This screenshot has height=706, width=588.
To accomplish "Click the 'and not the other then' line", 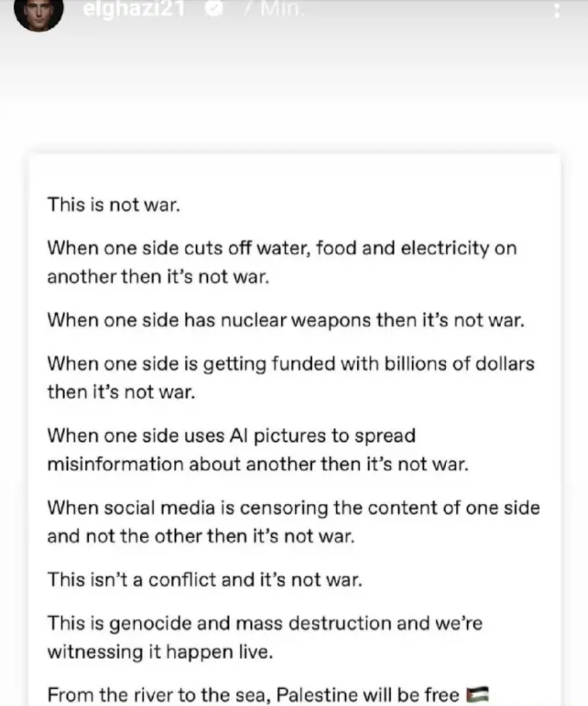I will point(201,536).
